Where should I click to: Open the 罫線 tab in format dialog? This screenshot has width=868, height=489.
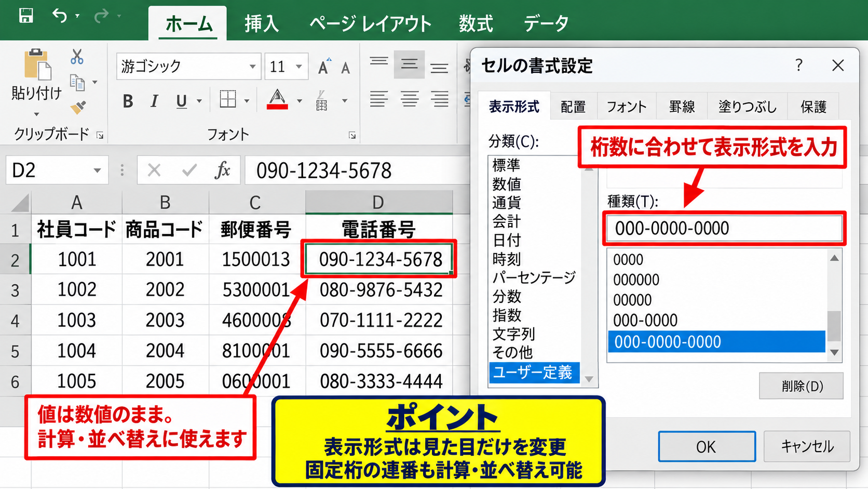point(682,107)
